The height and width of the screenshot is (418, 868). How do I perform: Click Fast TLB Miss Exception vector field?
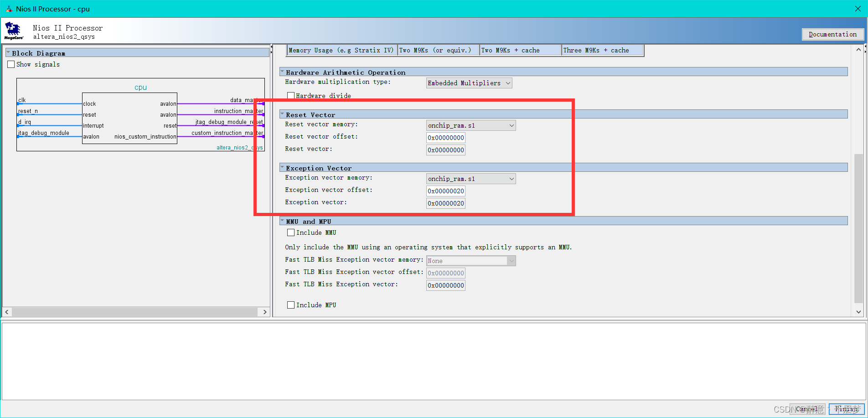tap(446, 285)
